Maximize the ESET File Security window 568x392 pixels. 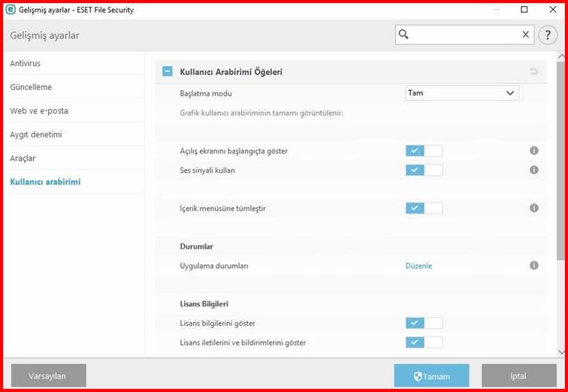[x=524, y=10]
